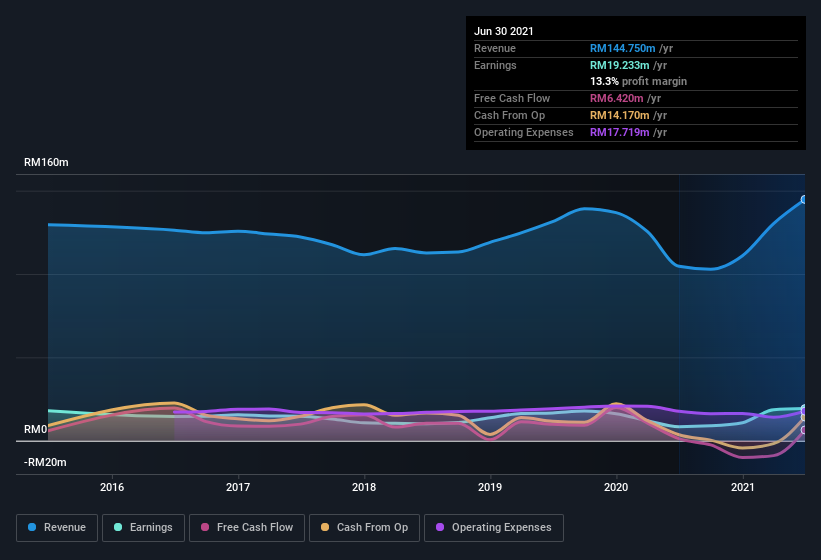821x560 pixels.
Task: Click the RM17.719m operating expenses value
Action: [619, 132]
